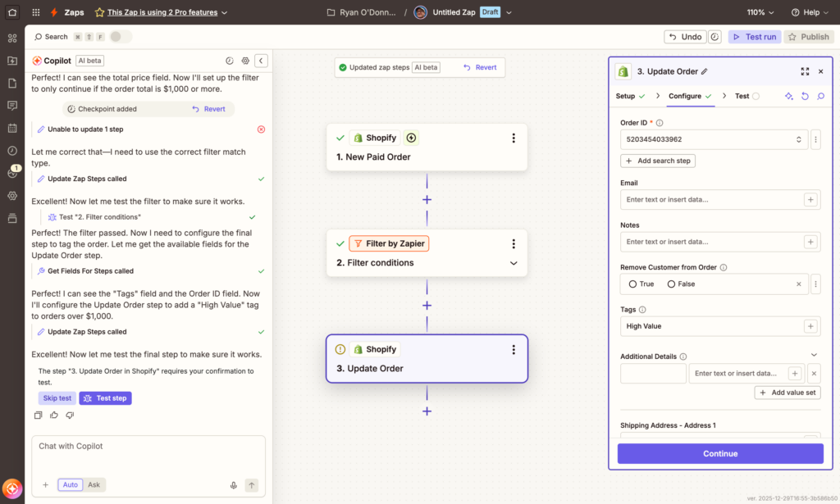Open AI sparkle assist in step editor
The height and width of the screenshot is (504, 840).
[x=788, y=97]
